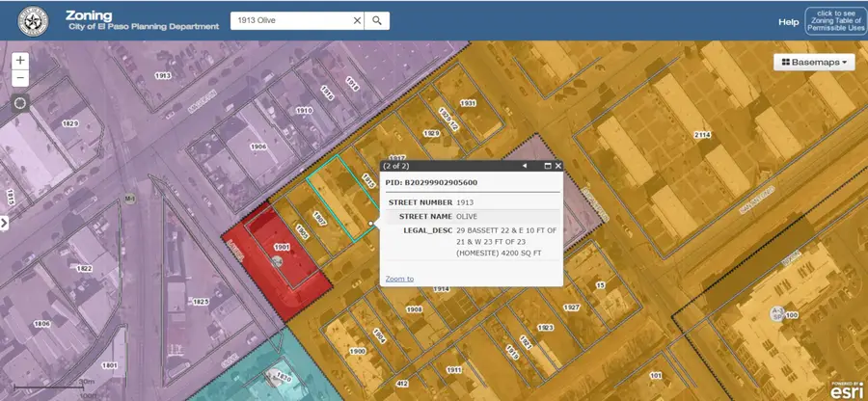868x401 pixels.
Task: Expand the left side panel arrow
Action: point(4,223)
